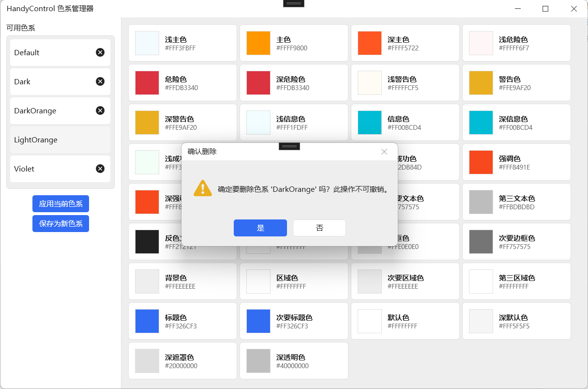Click the orange 主色 swatch
This screenshot has height=389, width=588.
258,43
